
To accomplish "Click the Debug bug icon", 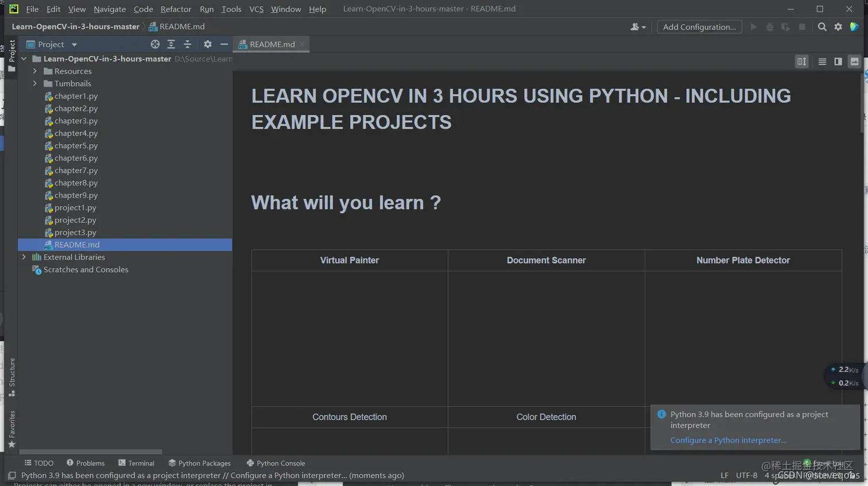I will [770, 27].
